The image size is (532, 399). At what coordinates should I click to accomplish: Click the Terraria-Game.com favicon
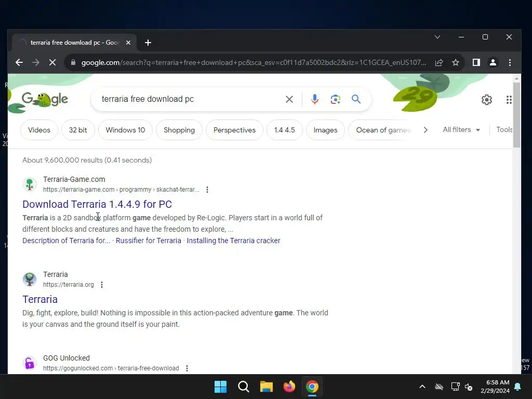click(30, 184)
